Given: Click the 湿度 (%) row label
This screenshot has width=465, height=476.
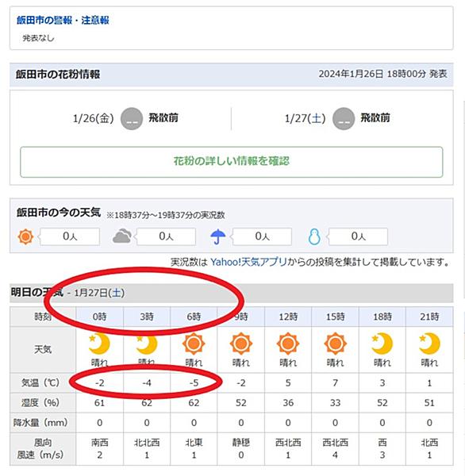Looking at the screenshot, I should (43, 403).
